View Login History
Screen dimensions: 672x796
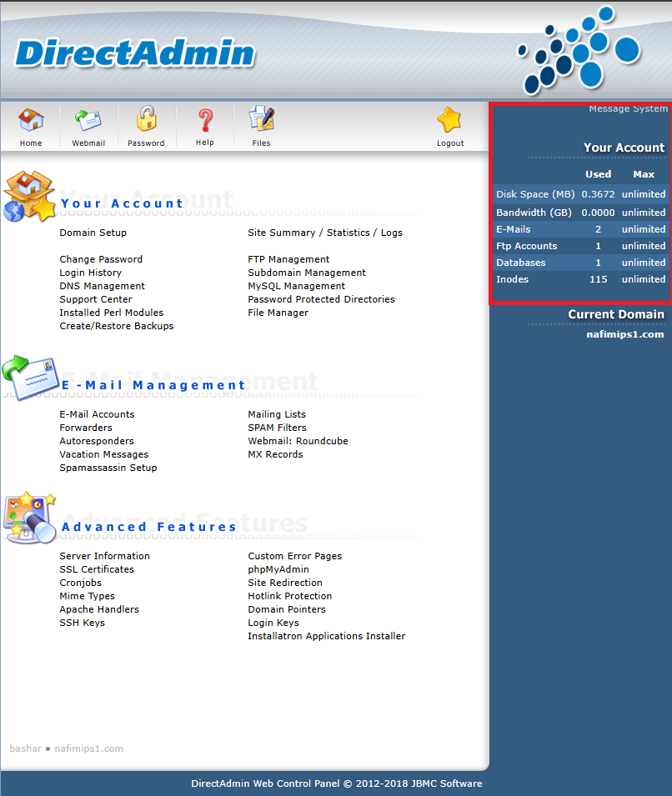pos(90,273)
